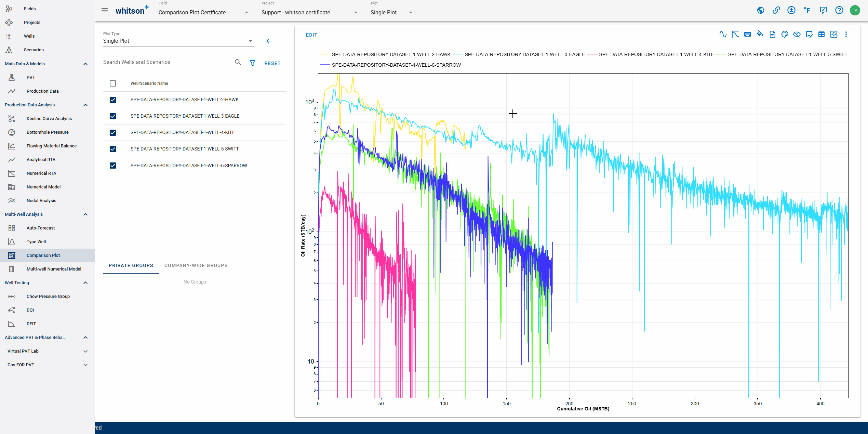This screenshot has width=868, height=434.
Task: Click WELL-4-KITE pink legend entry
Action: [x=651, y=54]
